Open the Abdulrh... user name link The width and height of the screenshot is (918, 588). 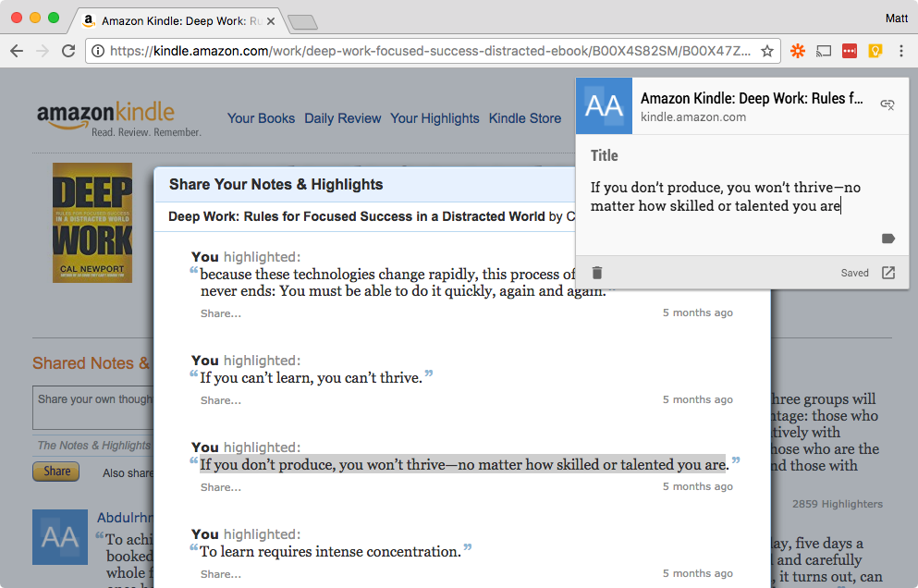point(125,518)
